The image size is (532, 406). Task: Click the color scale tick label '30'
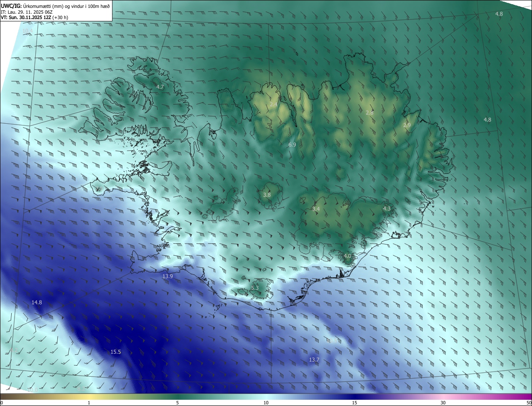(x=443, y=403)
